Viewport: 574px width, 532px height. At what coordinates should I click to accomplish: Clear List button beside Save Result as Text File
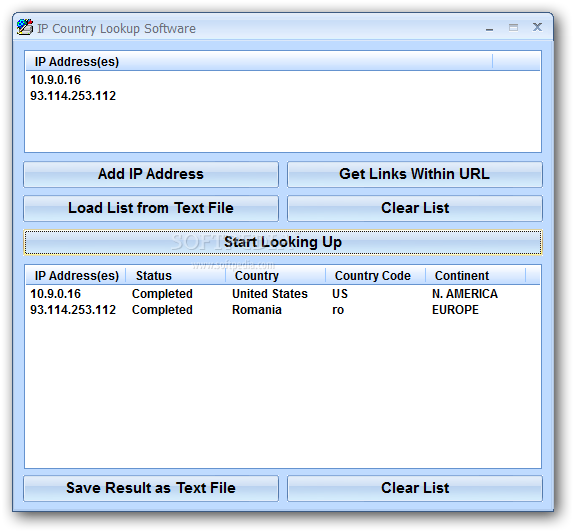coord(415,488)
